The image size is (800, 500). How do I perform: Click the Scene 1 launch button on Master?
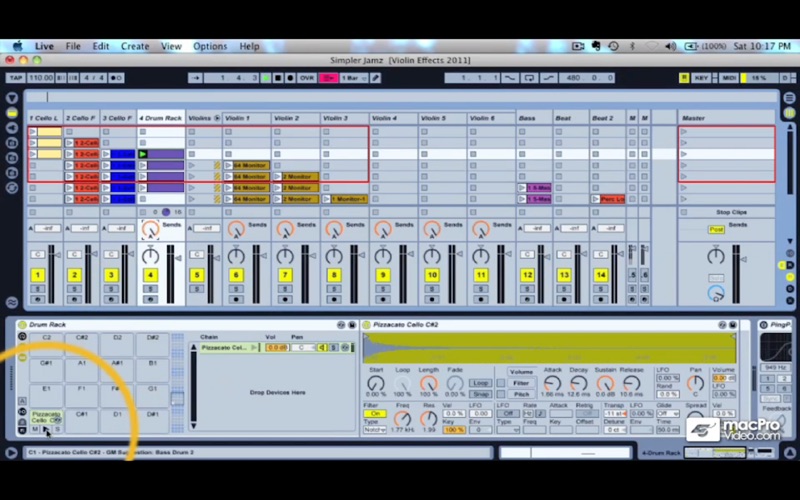click(x=684, y=131)
